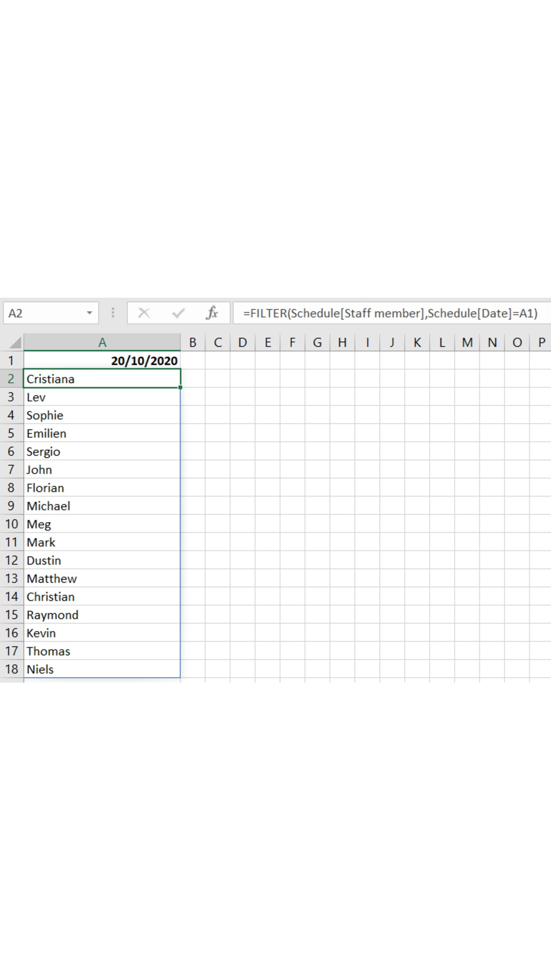551x980 pixels.
Task: Click the Cancel X icon in formula bar
Action: (x=144, y=313)
